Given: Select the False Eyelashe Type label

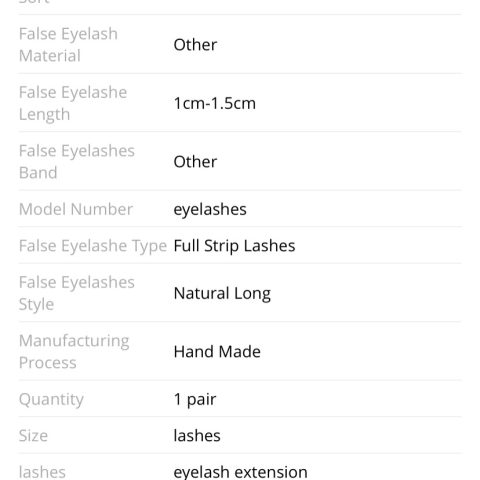Looking at the screenshot, I should click(93, 246).
